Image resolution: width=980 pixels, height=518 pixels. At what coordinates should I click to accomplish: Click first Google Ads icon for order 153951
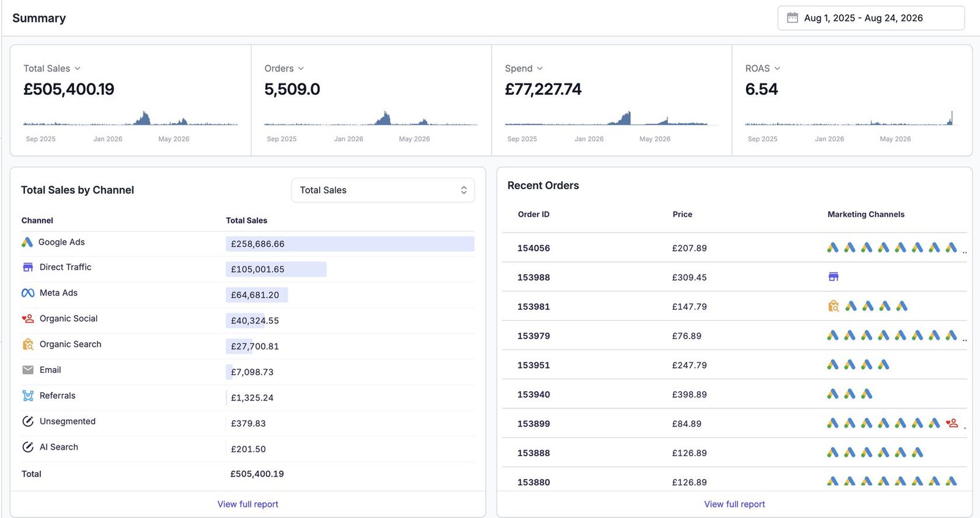tap(833, 365)
